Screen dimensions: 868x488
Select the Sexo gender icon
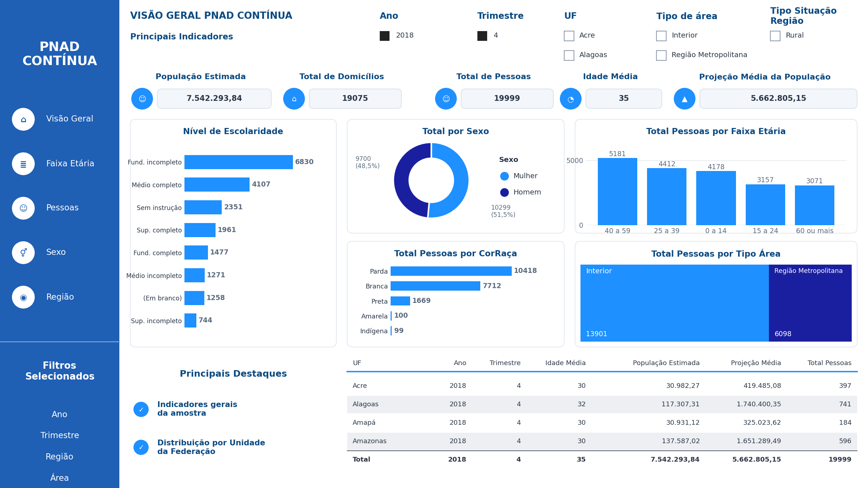tap(23, 253)
